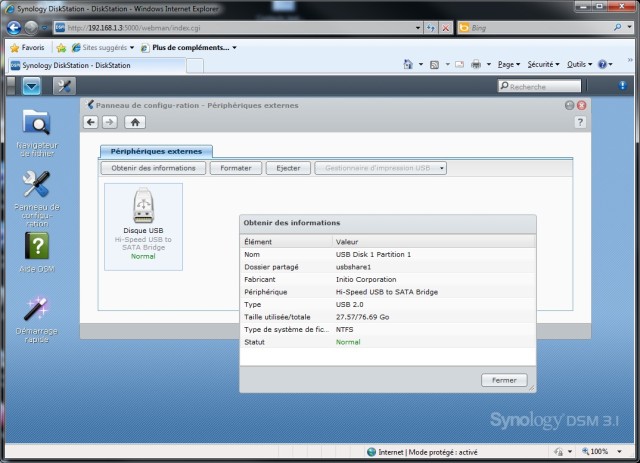Select Périphériques externes tab
This screenshot has height=463, width=640.
pyautogui.click(x=156, y=151)
